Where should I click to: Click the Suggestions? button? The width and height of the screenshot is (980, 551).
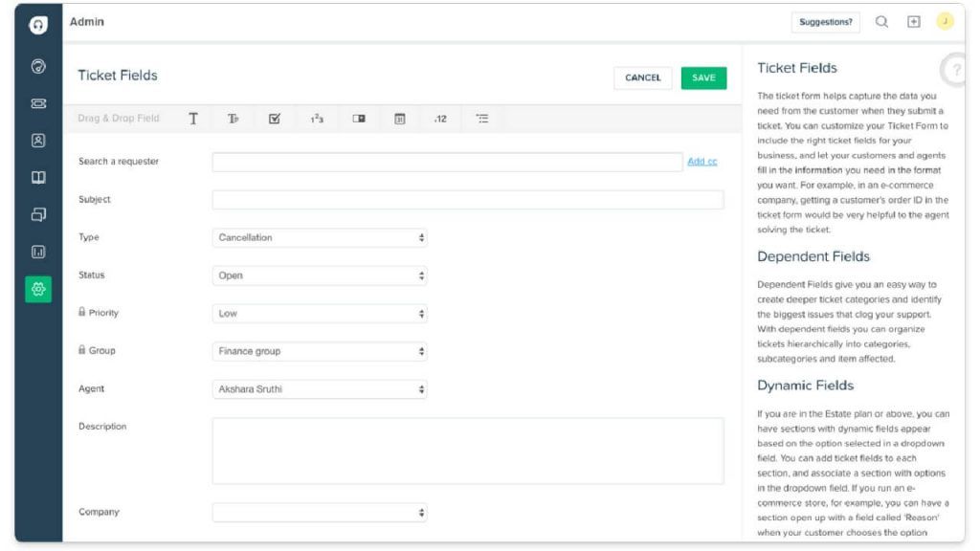click(826, 22)
